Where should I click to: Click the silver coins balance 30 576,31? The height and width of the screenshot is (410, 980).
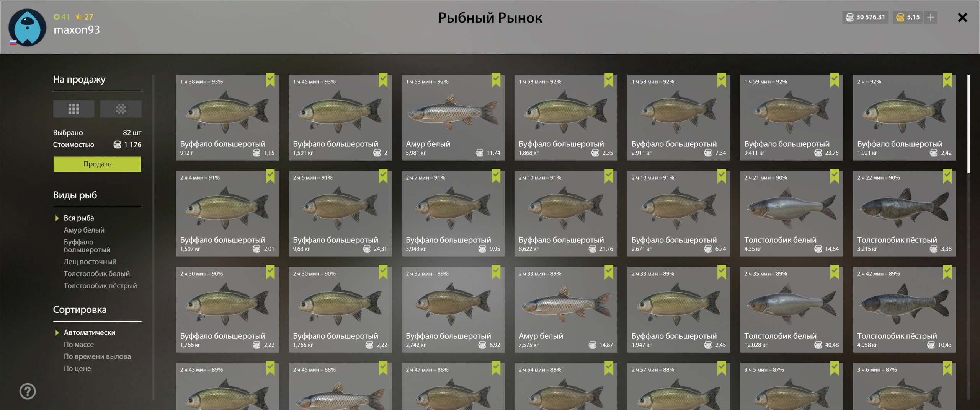[865, 17]
